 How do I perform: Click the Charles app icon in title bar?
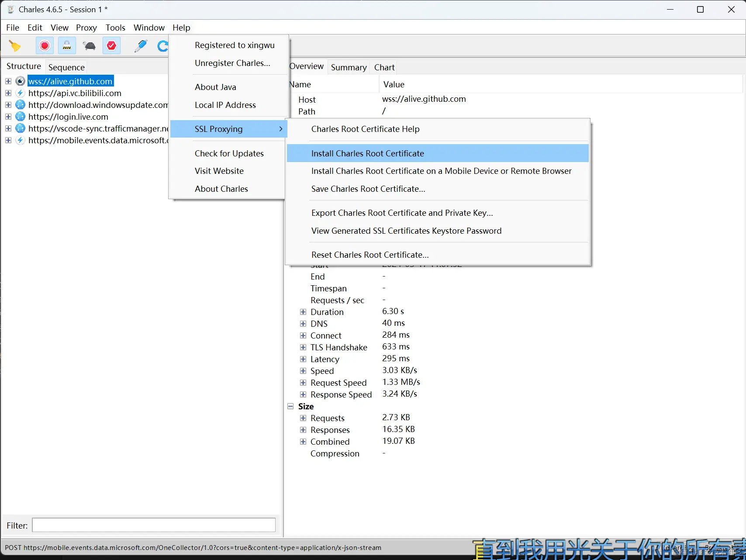point(10,10)
